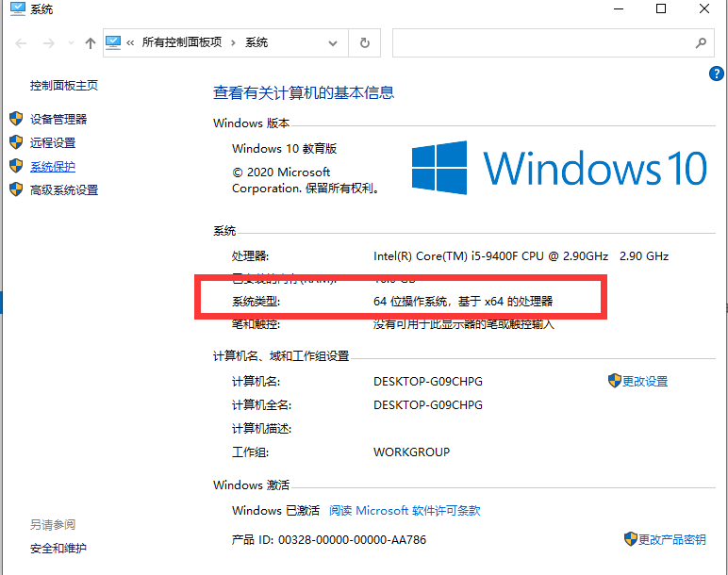Open the recent locations dropdown arrow
Viewport: 728px width, 575px height.
71,43
